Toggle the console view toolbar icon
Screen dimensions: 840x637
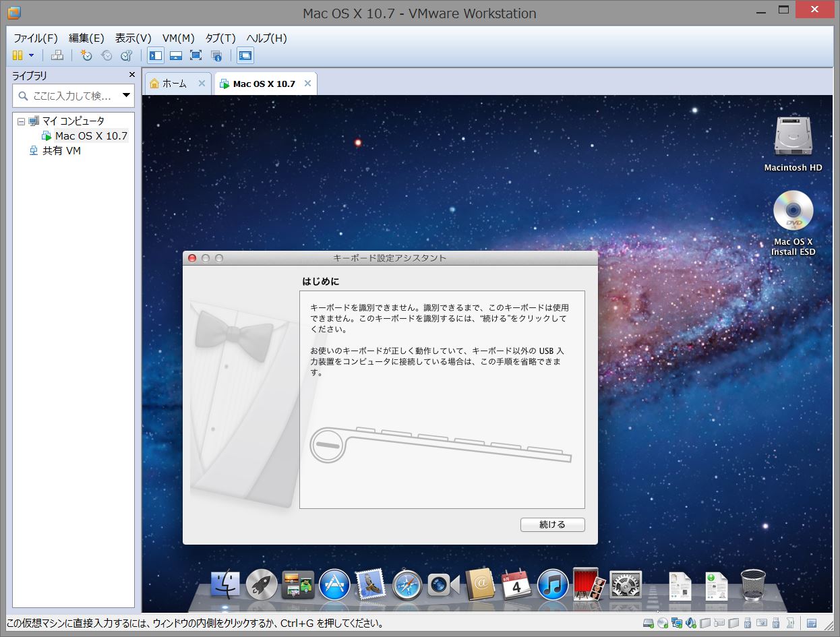click(245, 55)
